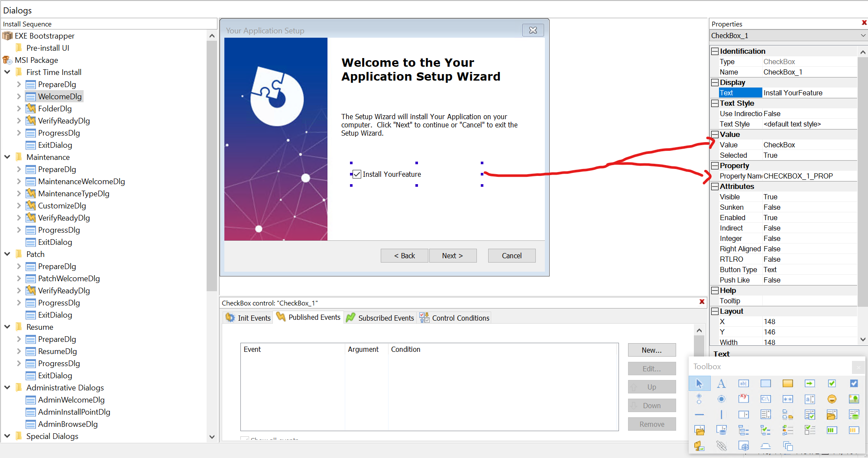The width and height of the screenshot is (868, 458).
Task: Click the Properties panel scrollbar down arrow
Action: pos(863,339)
